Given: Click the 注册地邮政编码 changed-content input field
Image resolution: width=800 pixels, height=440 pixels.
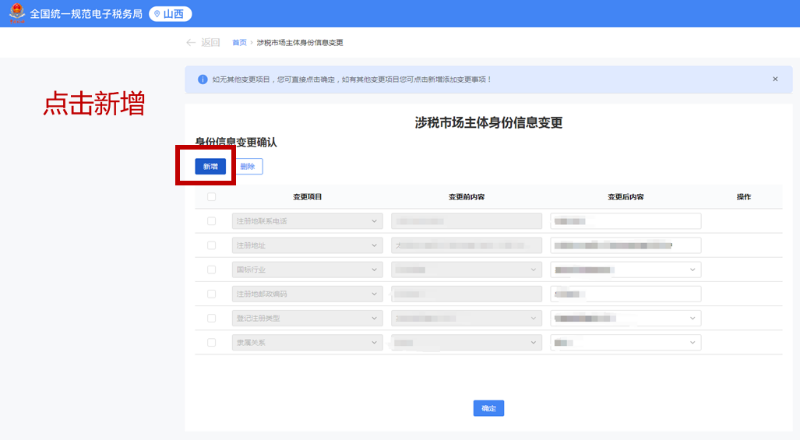Looking at the screenshot, I should tap(625, 294).
